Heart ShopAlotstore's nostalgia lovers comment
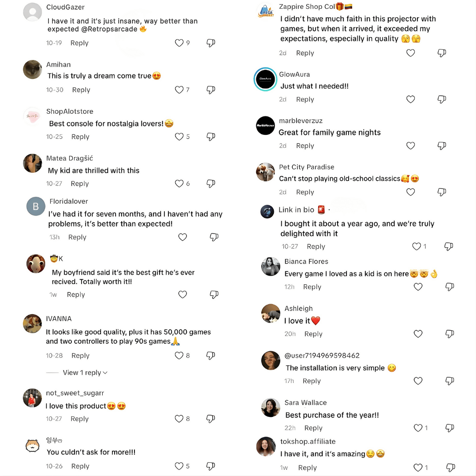Viewport: 476px width, 476px height. coord(179,137)
